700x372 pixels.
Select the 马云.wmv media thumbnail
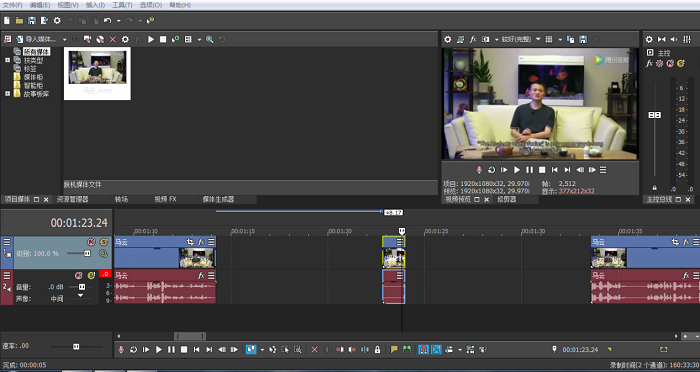(x=97, y=73)
